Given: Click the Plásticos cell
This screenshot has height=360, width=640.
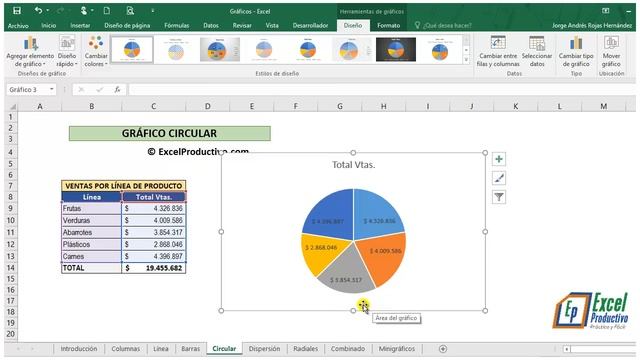Looking at the screenshot, I should [91, 244].
